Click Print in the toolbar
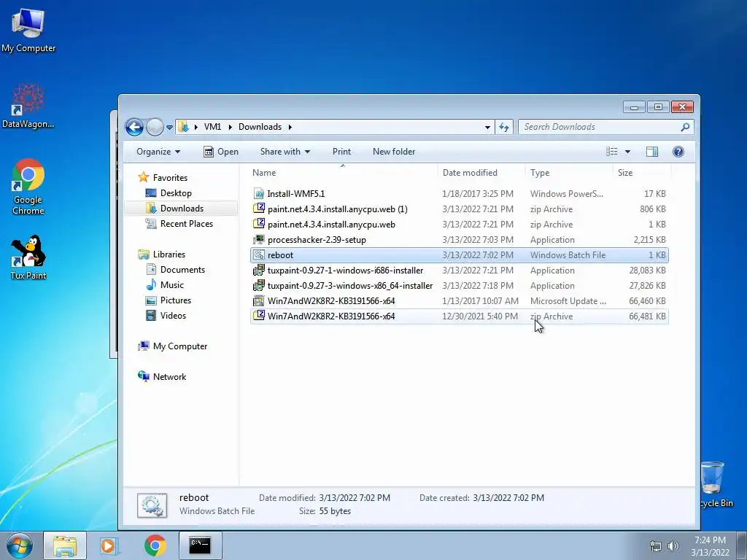The height and width of the screenshot is (560, 747). tap(341, 152)
